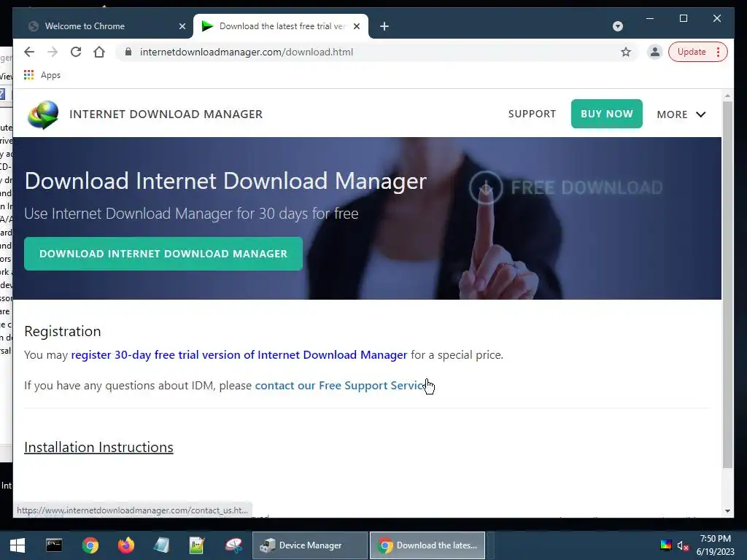This screenshot has width=747, height=560.
Task: Click the browser forward arrow
Action: (53, 52)
